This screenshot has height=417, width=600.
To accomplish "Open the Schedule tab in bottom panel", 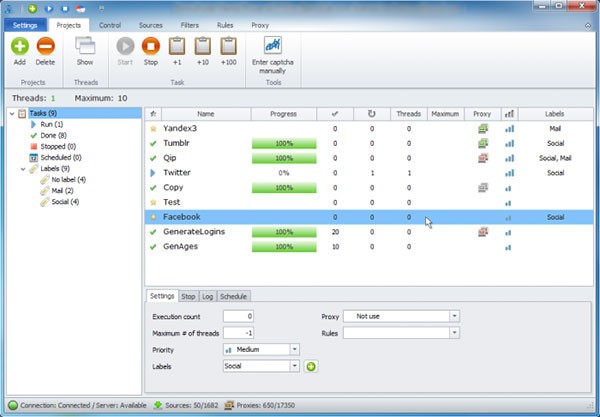I will (x=234, y=296).
